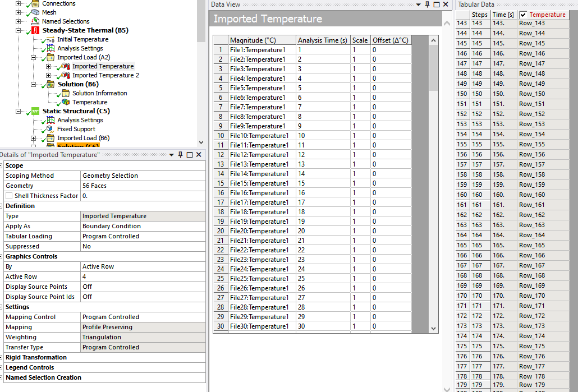This screenshot has width=578, height=392.
Task: Click the Time [s] column header
Action: click(x=503, y=15)
